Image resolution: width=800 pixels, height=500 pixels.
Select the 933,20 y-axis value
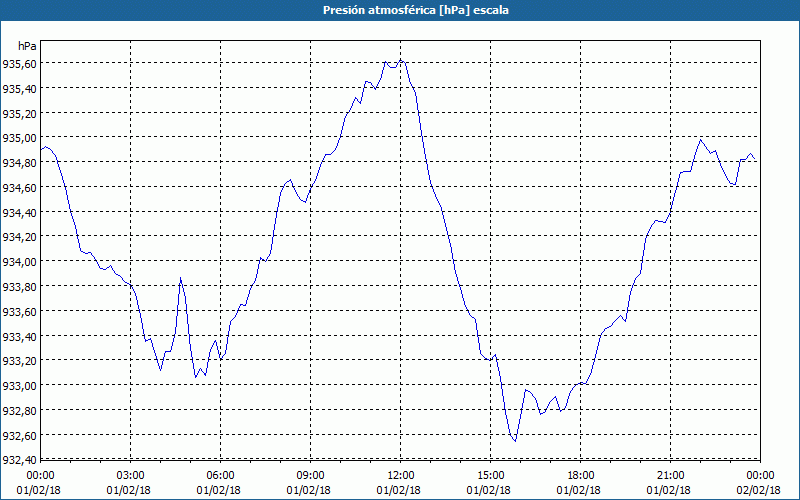pos(19,361)
